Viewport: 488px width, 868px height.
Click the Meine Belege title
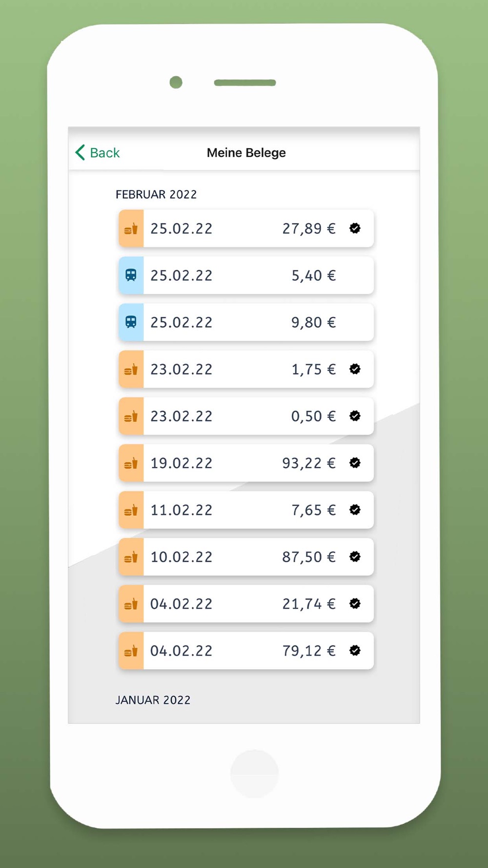coord(246,153)
